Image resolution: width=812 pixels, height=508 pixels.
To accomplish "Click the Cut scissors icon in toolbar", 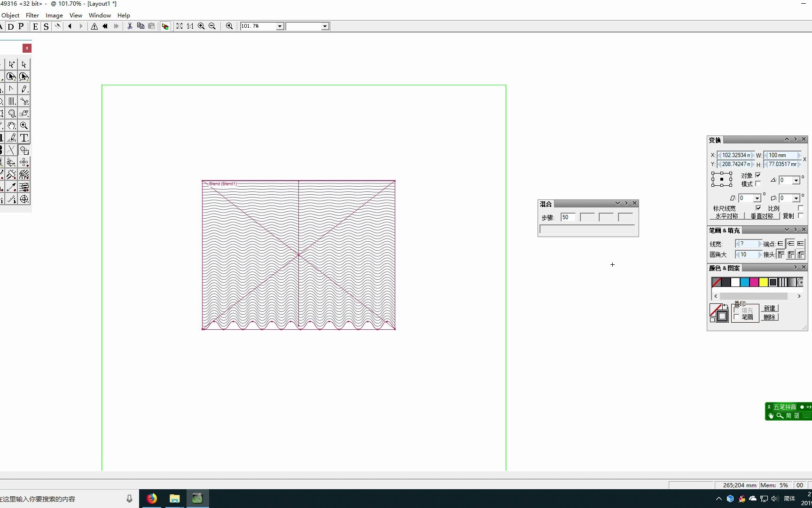I will [130, 26].
